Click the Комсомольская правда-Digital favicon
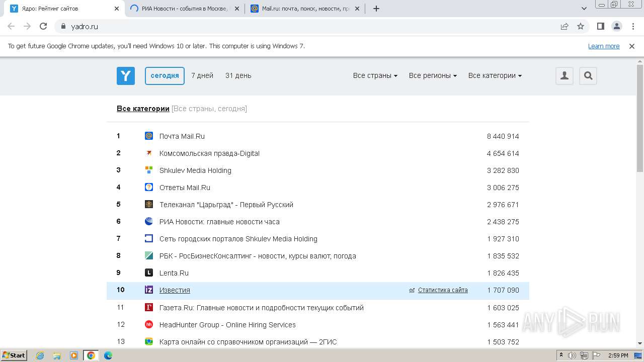 [x=149, y=153]
